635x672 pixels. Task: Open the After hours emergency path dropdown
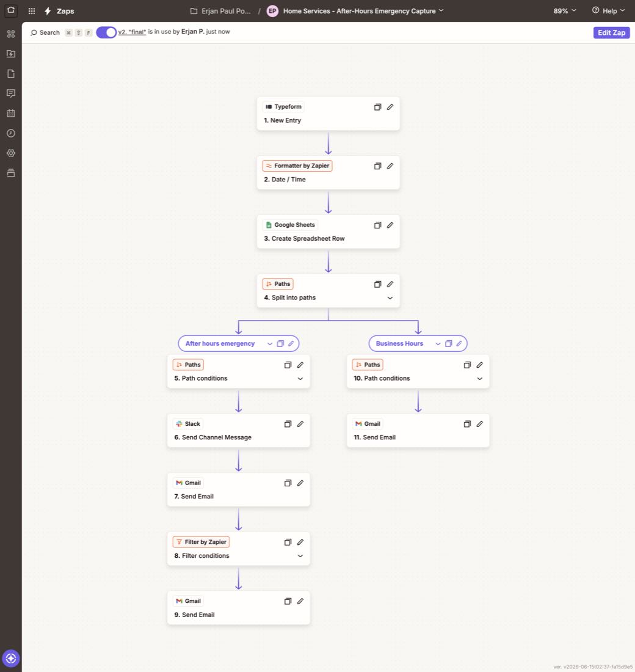(x=269, y=344)
